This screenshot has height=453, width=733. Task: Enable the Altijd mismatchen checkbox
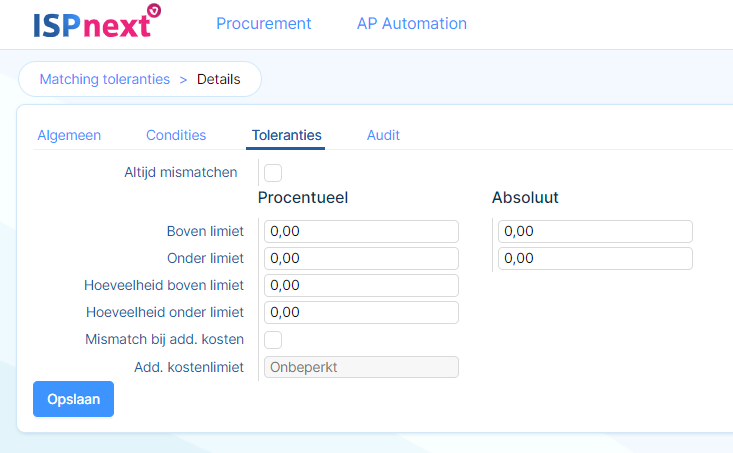273,173
